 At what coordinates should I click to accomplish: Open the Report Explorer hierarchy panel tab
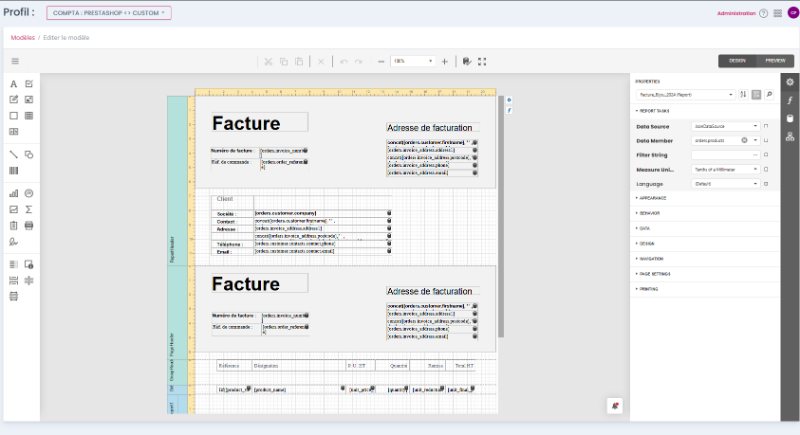[790, 137]
